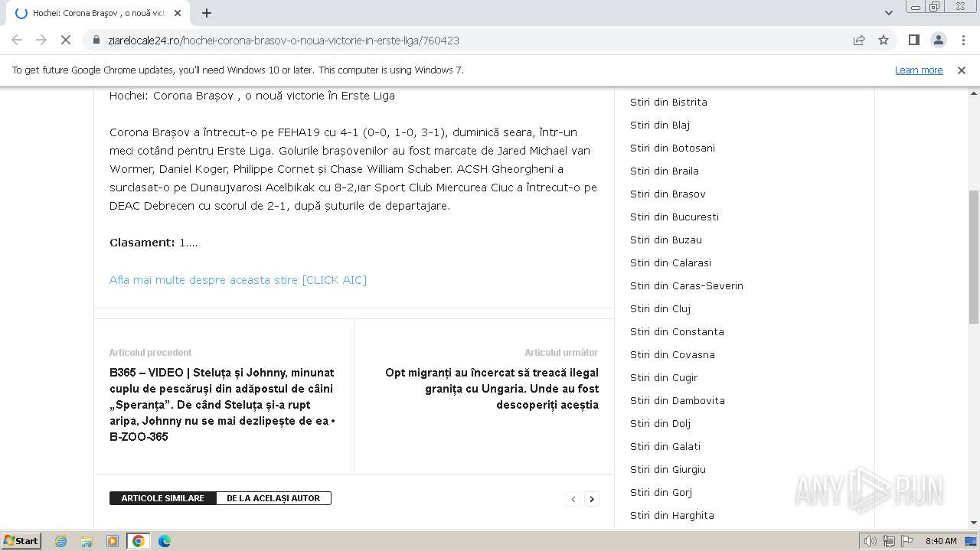
Task: View site information lock icon
Action: [x=96, y=40]
